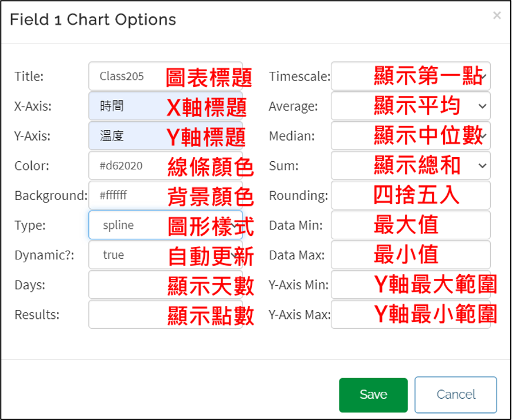512x420 pixels.
Task: Open the Dynamic dropdown showing true
Action: point(165,255)
